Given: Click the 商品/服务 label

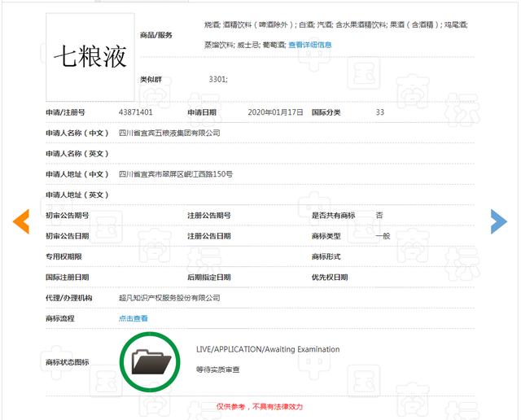Looking at the screenshot, I should click(155, 35).
